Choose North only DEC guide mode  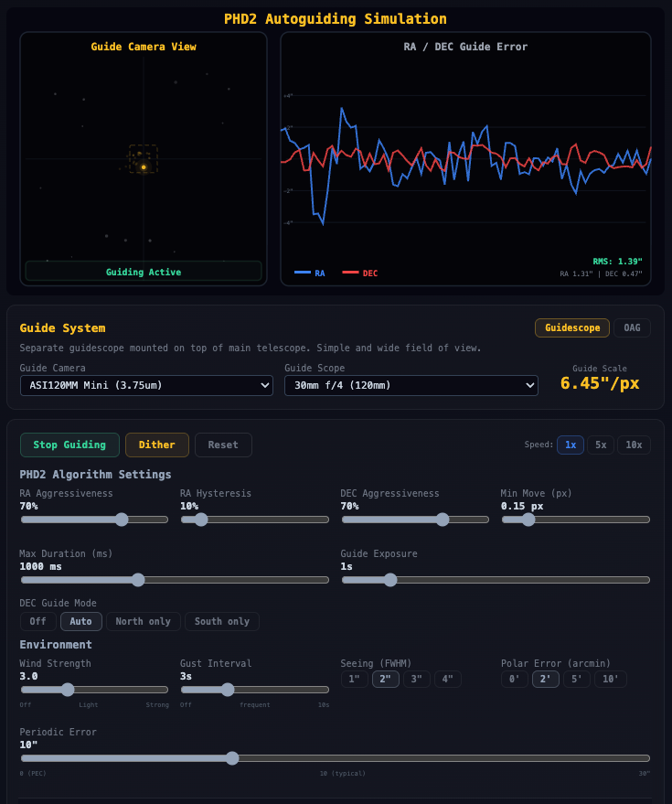click(x=143, y=621)
